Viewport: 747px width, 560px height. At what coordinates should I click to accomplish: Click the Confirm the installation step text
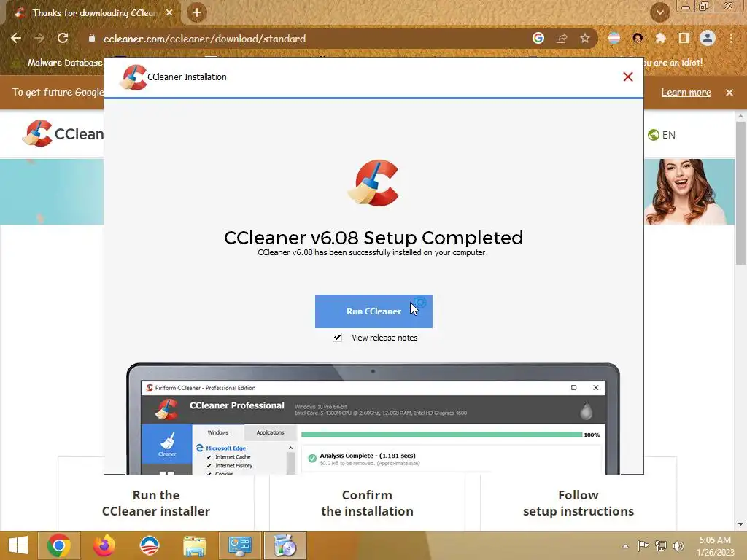click(x=367, y=503)
